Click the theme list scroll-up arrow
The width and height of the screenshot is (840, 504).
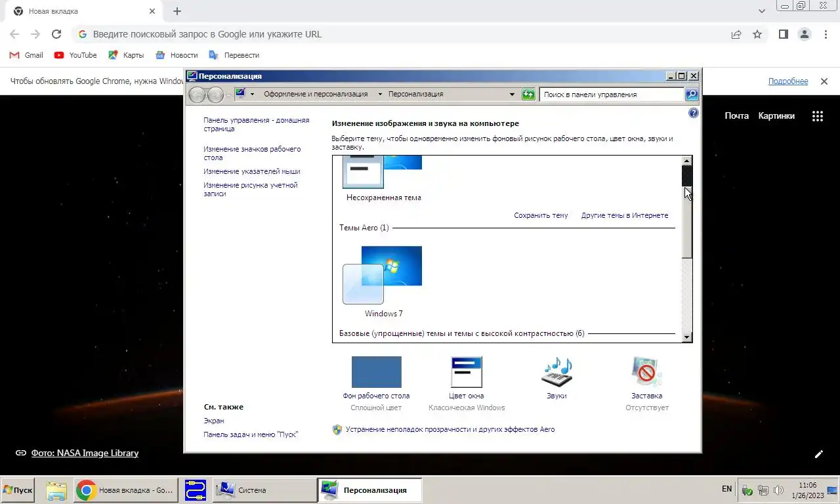coord(687,161)
